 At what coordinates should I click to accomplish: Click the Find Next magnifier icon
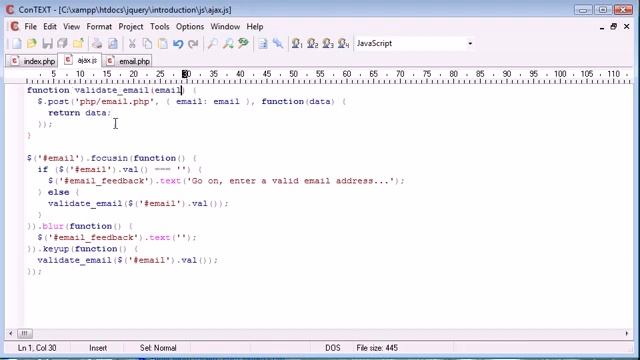[x=228, y=43]
